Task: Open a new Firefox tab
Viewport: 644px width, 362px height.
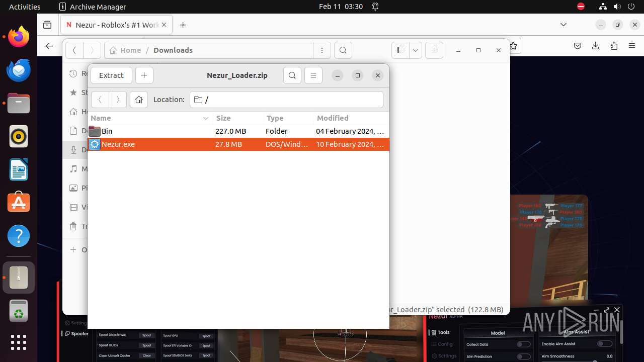Action: tap(183, 25)
